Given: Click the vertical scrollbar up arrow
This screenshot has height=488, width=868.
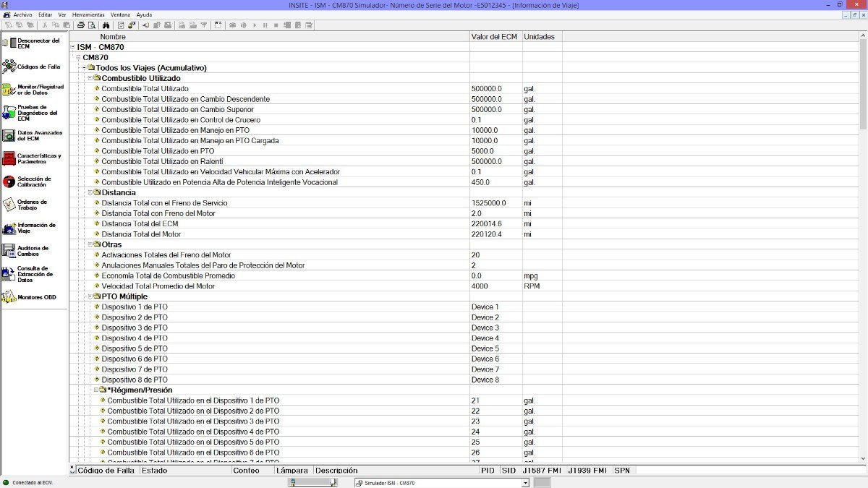Looking at the screenshot, I should click(863, 36).
